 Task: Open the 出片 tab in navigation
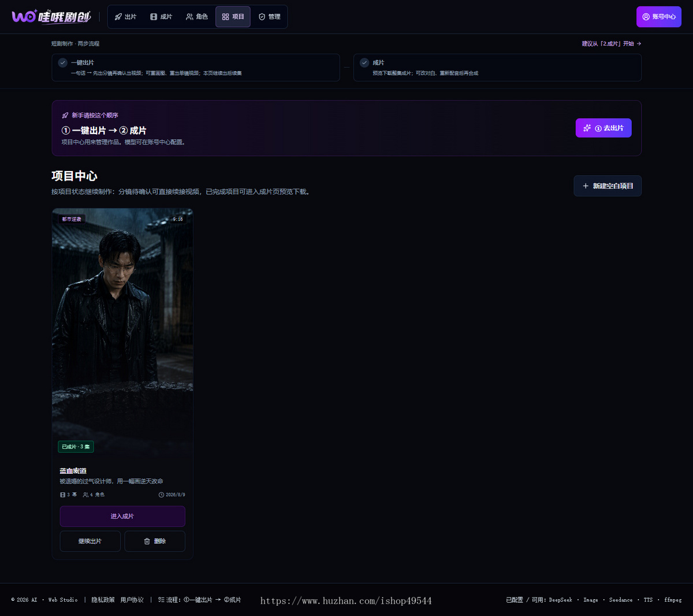point(125,17)
